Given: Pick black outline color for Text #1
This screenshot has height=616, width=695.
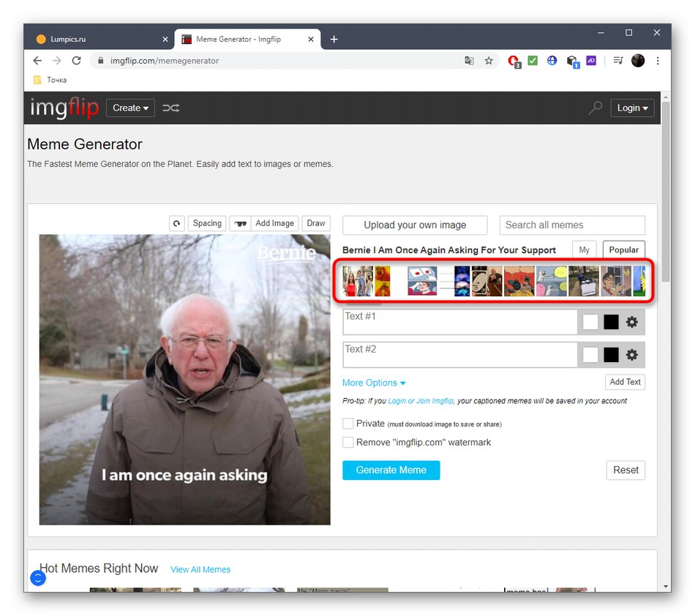Looking at the screenshot, I should coord(611,322).
